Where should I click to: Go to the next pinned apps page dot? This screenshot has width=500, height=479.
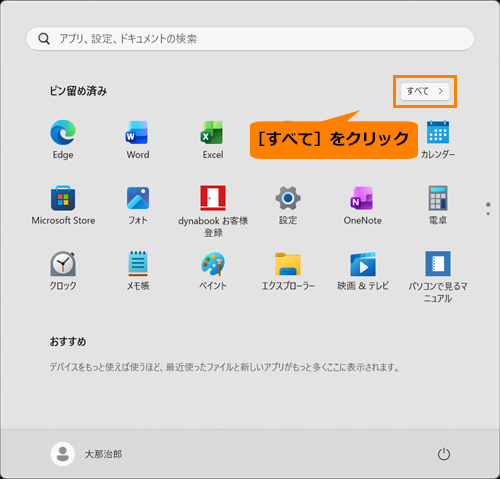[x=488, y=214]
